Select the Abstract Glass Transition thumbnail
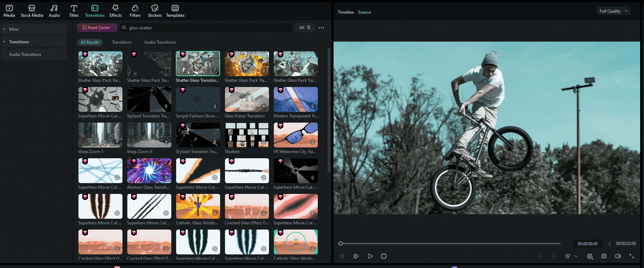The image size is (644, 268). point(149,171)
